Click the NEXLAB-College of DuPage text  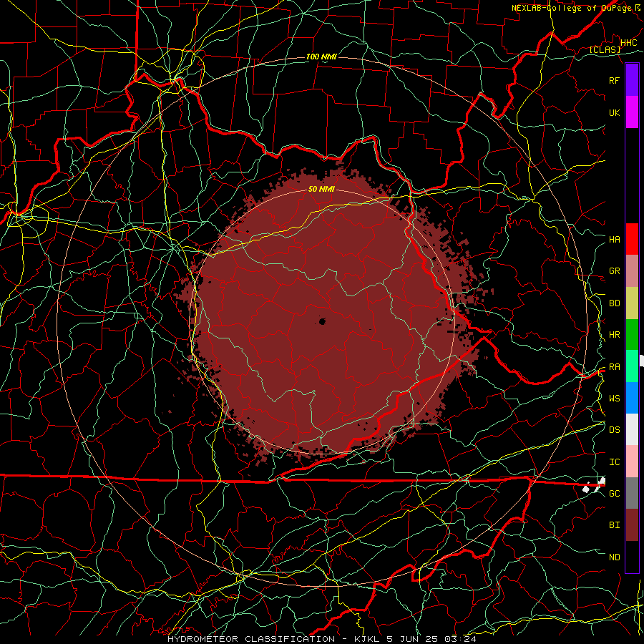click(x=573, y=8)
